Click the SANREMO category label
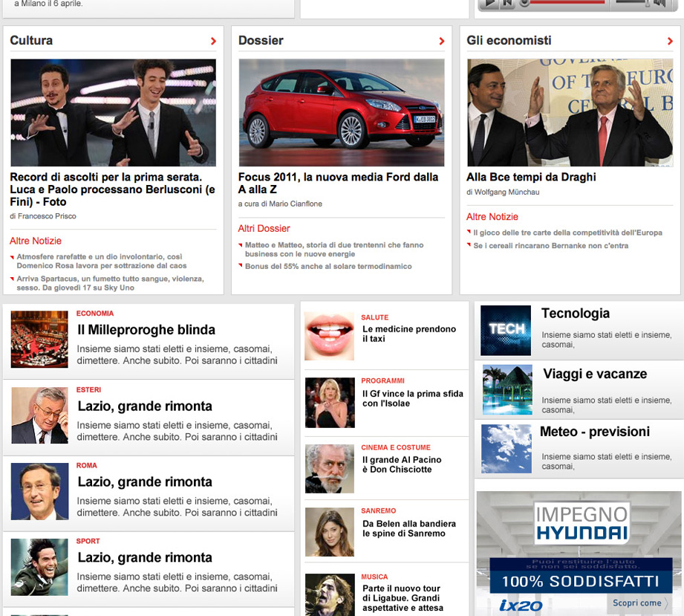Viewport: 684px width, 616px height. (379, 511)
